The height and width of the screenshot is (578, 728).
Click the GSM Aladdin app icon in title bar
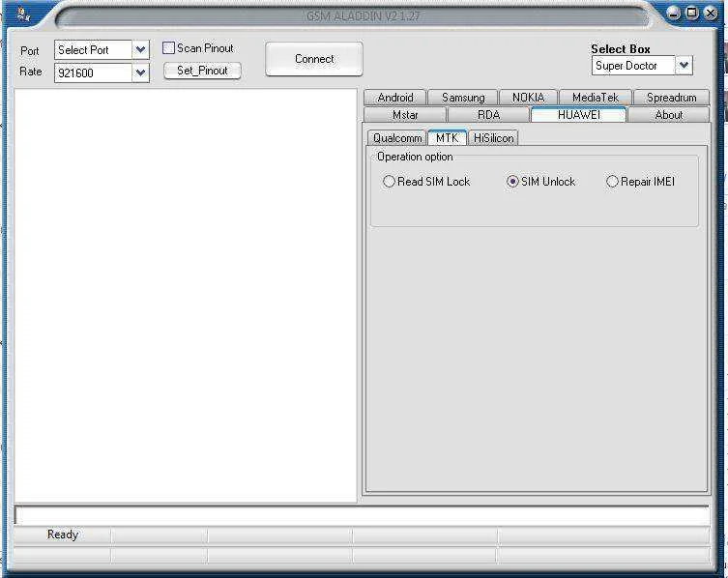pyautogui.click(x=23, y=14)
